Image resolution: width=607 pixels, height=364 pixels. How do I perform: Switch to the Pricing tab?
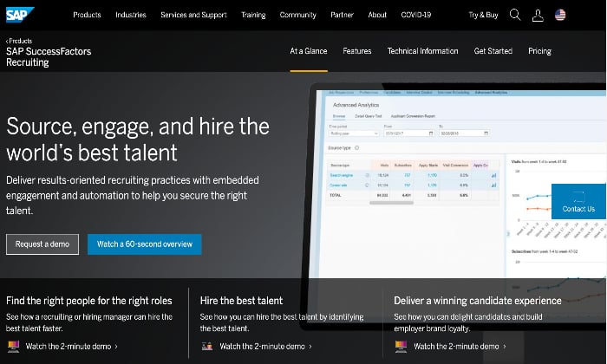click(539, 51)
